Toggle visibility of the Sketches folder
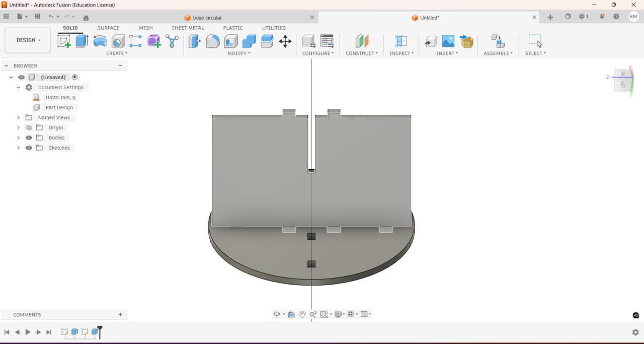Viewport: 644px width, 344px height. click(29, 148)
